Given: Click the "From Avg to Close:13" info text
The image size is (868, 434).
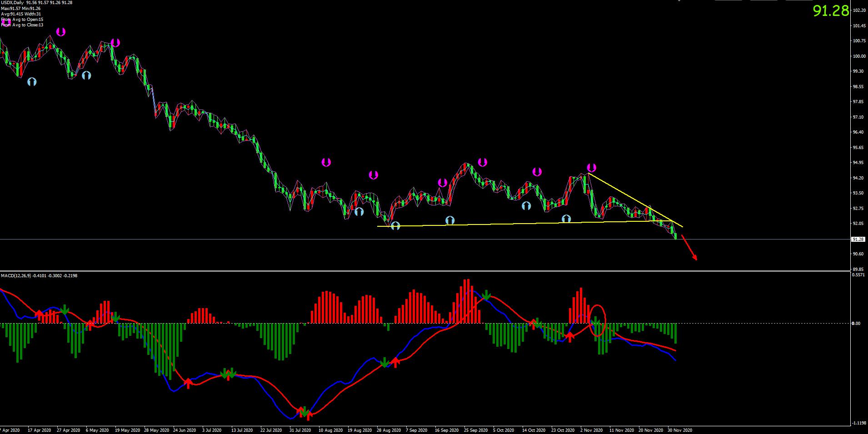Looking at the screenshot, I should pyautogui.click(x=23, y=25).
